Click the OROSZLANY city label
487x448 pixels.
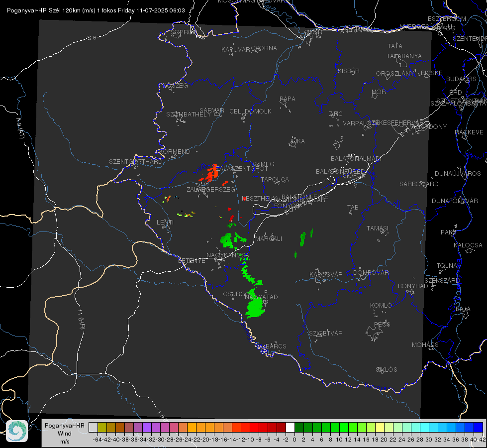click(x=395, y=73)
